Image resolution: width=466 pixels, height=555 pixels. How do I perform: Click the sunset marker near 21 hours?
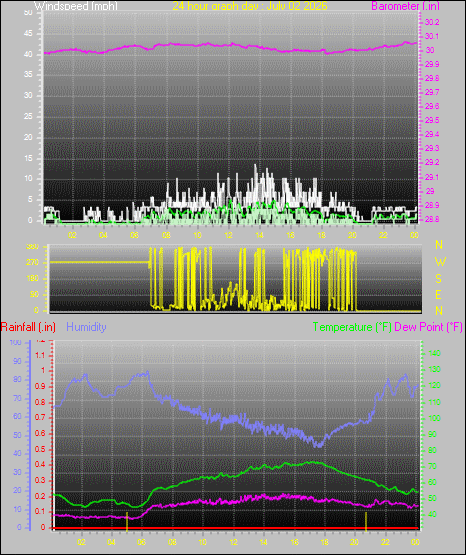coord(366,521)
